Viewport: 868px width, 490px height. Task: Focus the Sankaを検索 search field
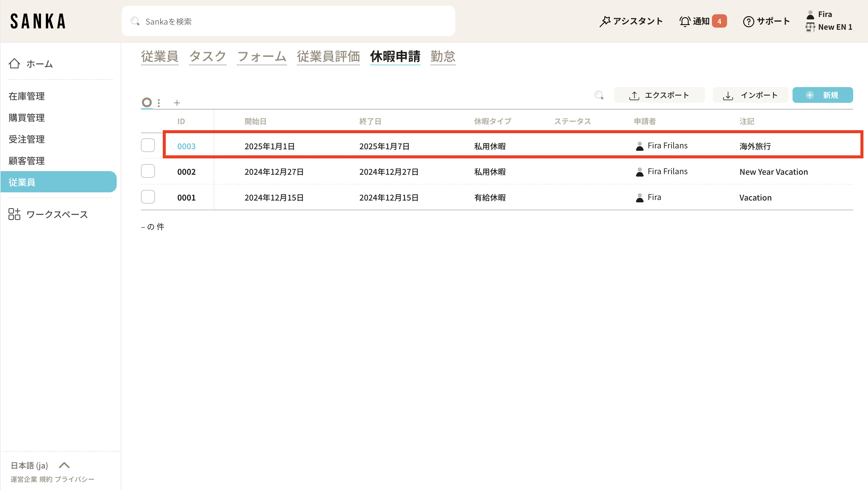(x=289, y=21)
